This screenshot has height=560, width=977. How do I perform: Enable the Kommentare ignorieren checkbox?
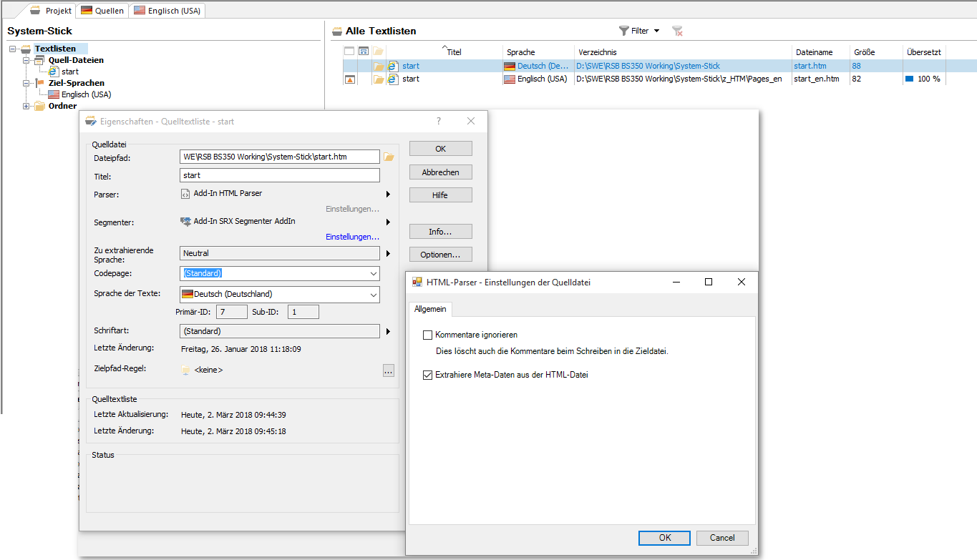point(428,335)
